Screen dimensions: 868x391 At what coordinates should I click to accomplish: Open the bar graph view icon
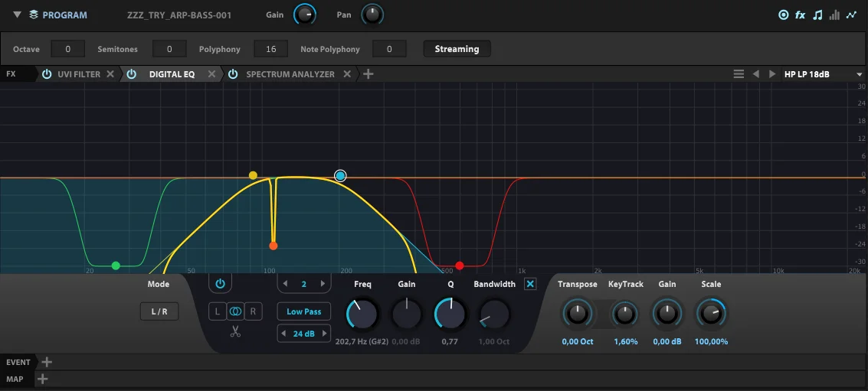pos(834,15)
